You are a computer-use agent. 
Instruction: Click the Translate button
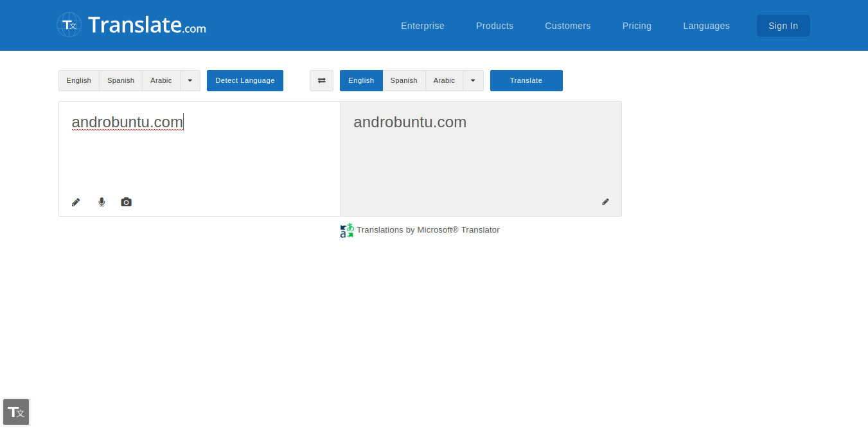pos(526,80)
